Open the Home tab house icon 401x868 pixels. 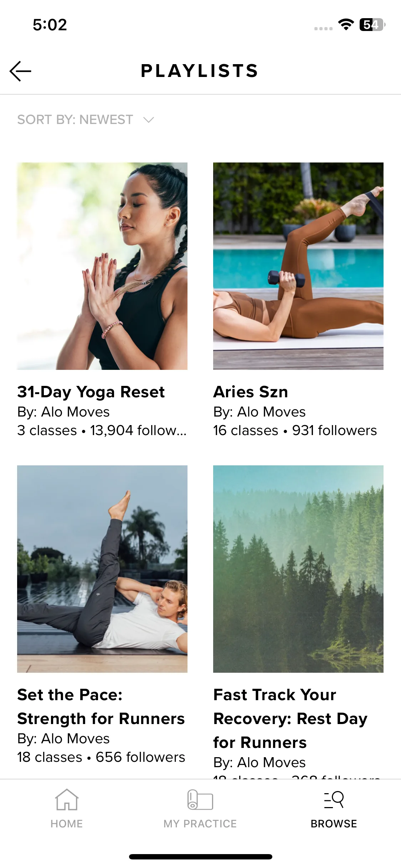point(67,800)
